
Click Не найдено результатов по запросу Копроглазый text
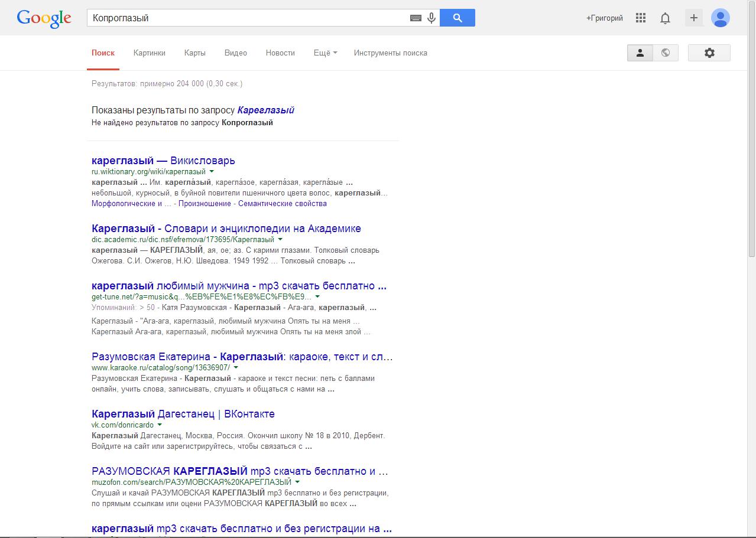click(182, 123)
